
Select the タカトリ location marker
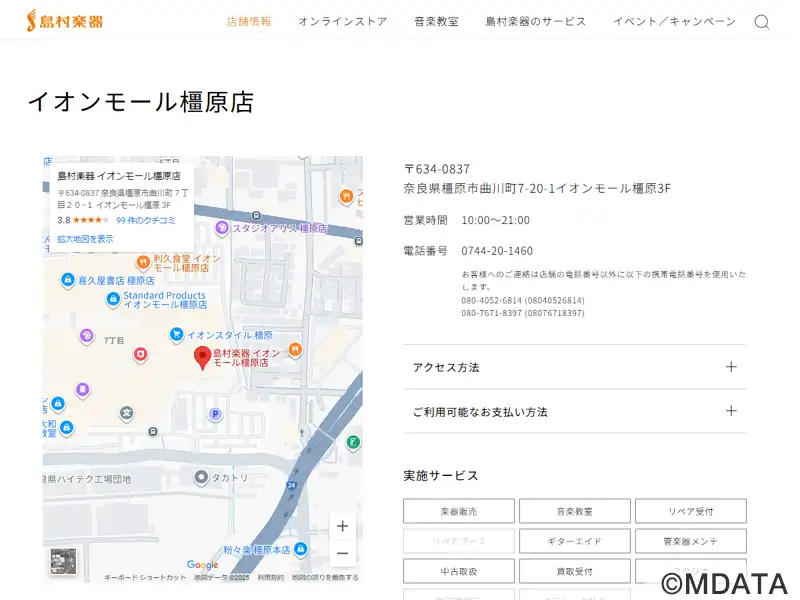pos(202,477)
